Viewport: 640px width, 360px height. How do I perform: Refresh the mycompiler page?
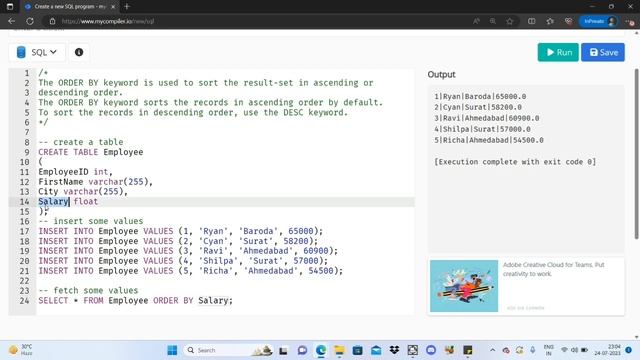(30, 21)
